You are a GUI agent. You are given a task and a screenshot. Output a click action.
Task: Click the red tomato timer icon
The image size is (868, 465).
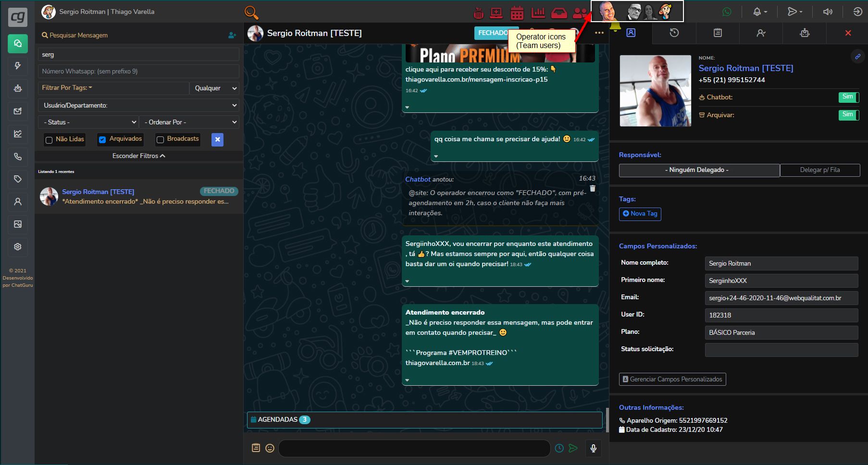click(x=479, y=13)
